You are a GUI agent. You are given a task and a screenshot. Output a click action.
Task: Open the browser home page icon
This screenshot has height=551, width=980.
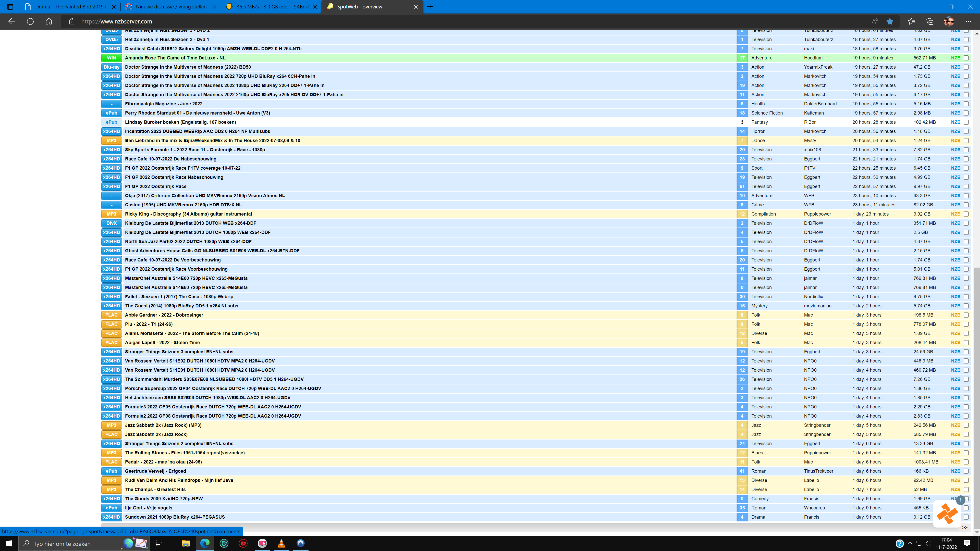tap(49, 21)
